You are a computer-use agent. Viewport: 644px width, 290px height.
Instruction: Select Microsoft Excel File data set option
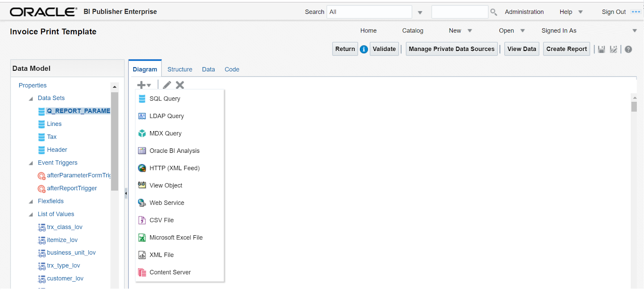pos(176,238)
